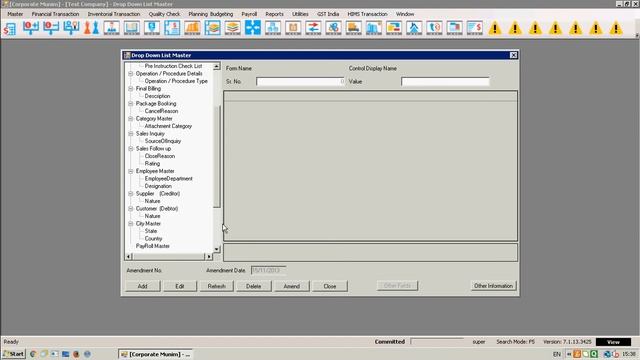The width and height of the screenshot is (640, 360).
Task: Click the dollar-minus payment toolbar icon
Action: tap(51, 28)
